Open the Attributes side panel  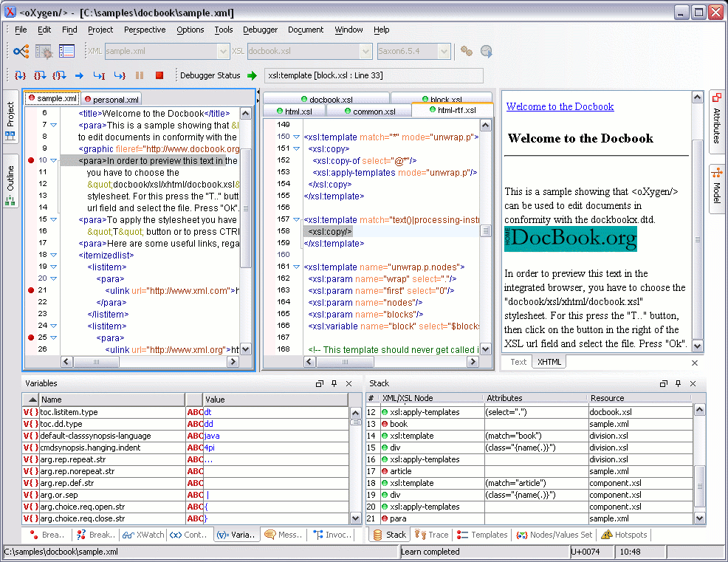(717, 122)
